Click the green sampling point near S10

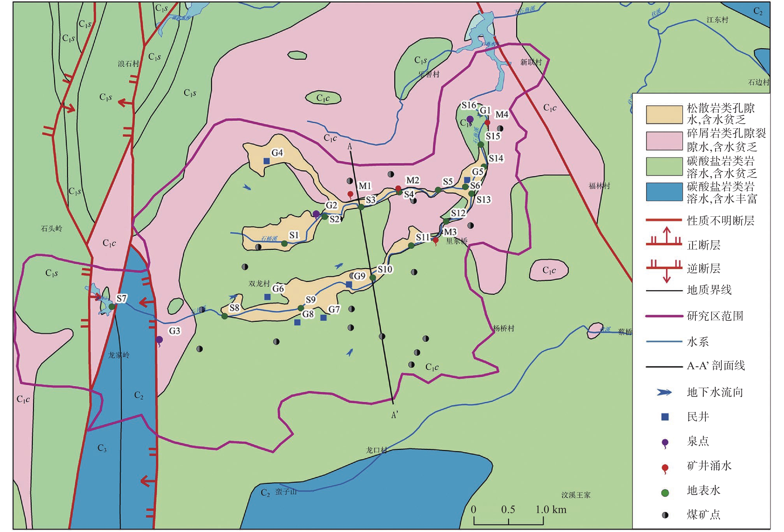373,277
